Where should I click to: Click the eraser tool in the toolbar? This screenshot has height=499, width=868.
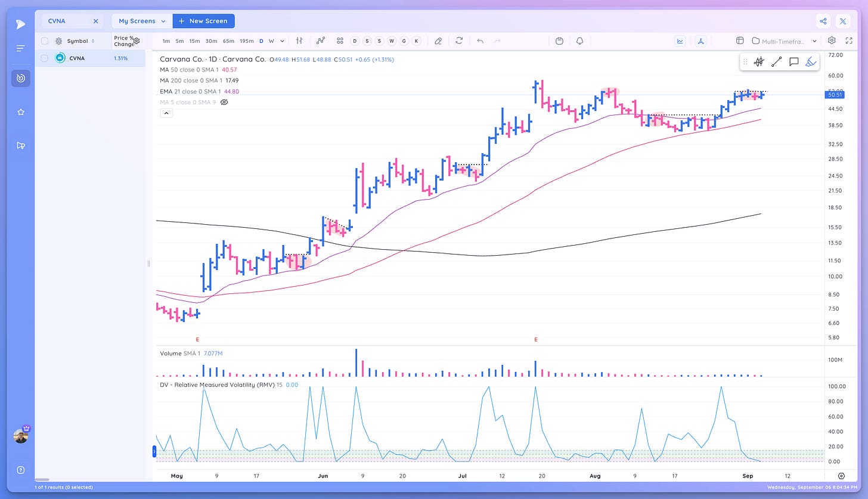(438, 41)
